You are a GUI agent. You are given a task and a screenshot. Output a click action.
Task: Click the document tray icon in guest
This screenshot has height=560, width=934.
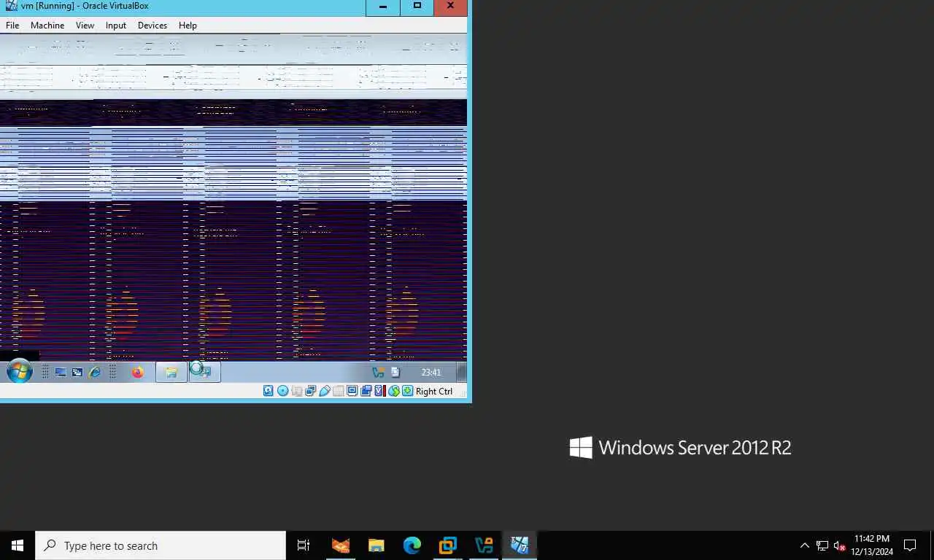[x=395, y=372]
